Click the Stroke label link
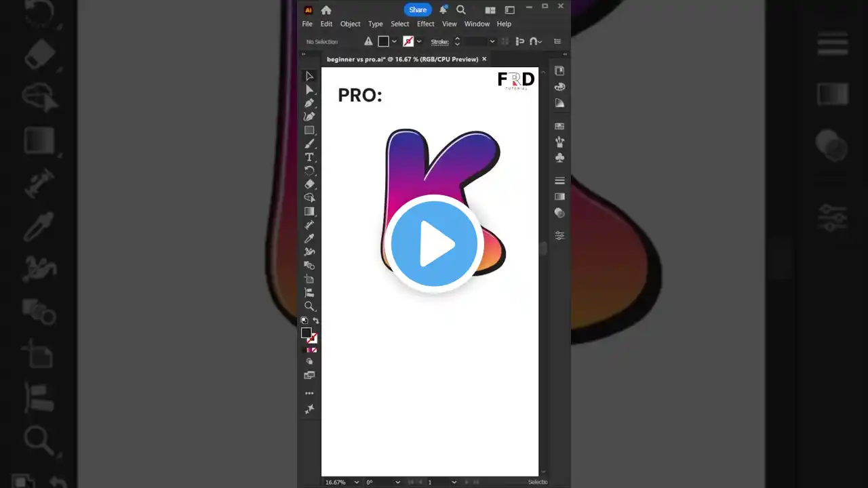The image size is (868, 488). pos(440,42)
